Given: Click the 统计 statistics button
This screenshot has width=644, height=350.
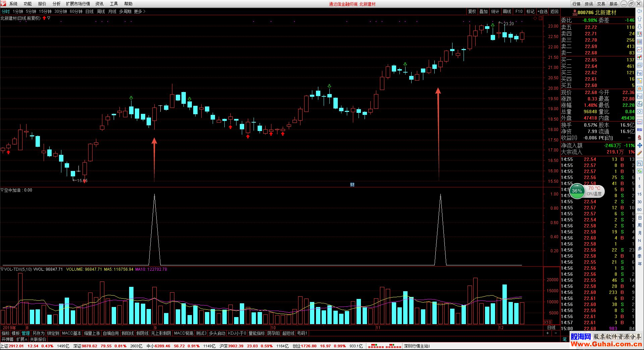Looking at the screenshot, I should click(x=495, y=11).
